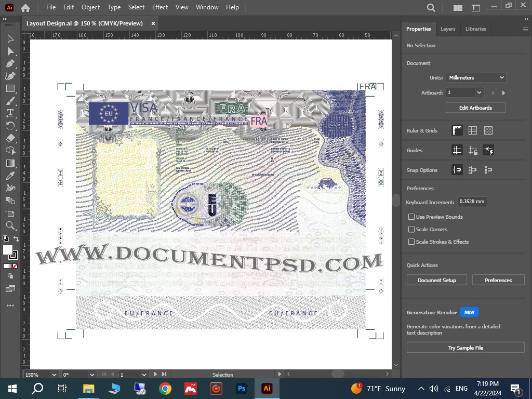
Task: Toggle Transparency Grid button
Action: click(488, 130)
